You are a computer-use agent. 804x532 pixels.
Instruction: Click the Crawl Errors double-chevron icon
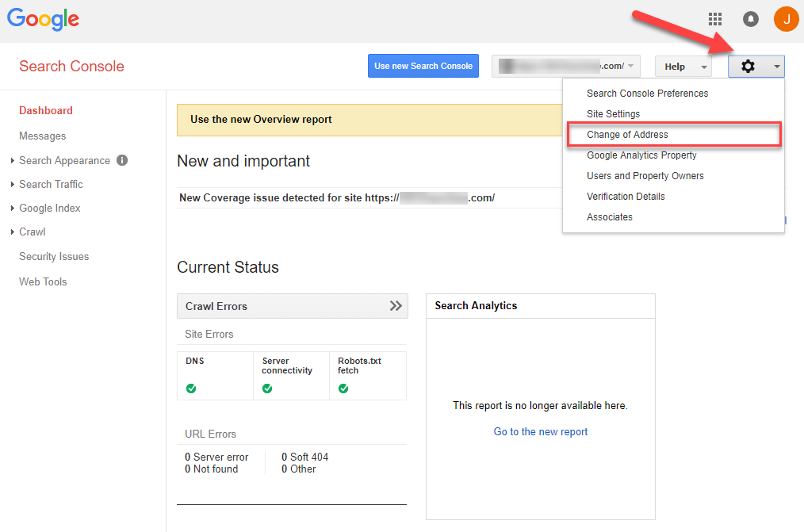(396, 306)
